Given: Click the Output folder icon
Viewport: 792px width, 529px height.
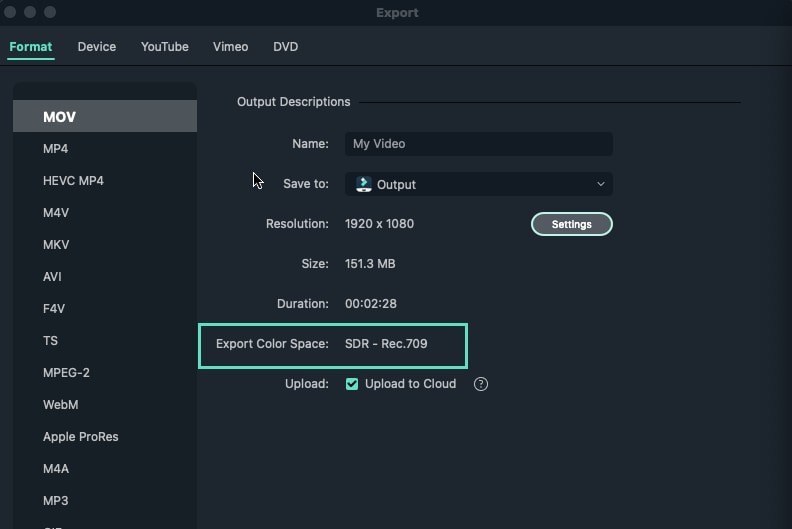Looking at the screenshot, I should [x=364, y=184].
